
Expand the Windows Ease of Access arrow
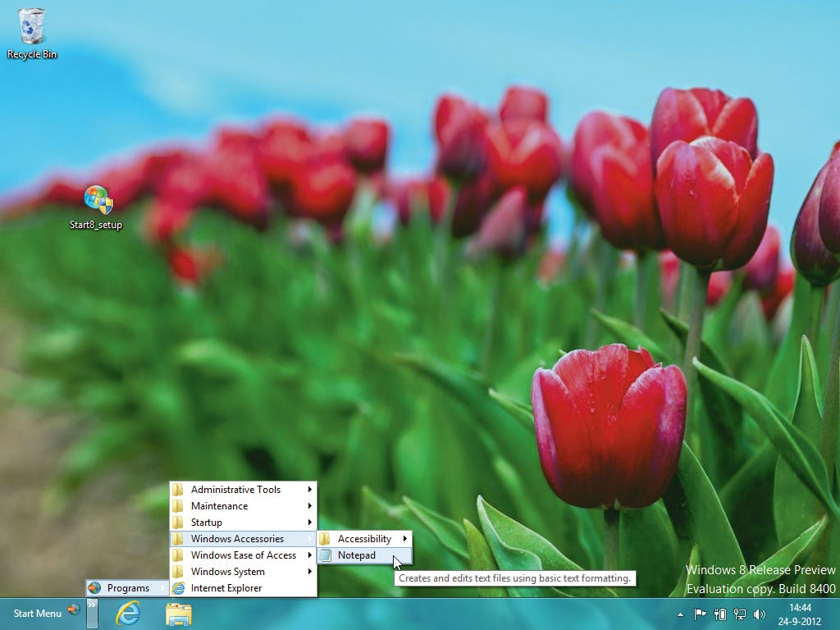[x=309, y=555]
